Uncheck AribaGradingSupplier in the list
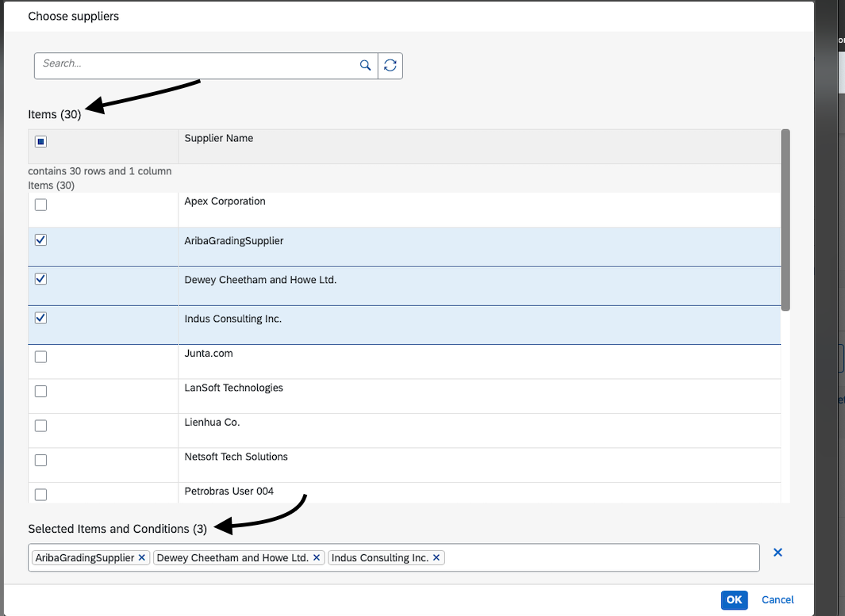 point(40,239)
